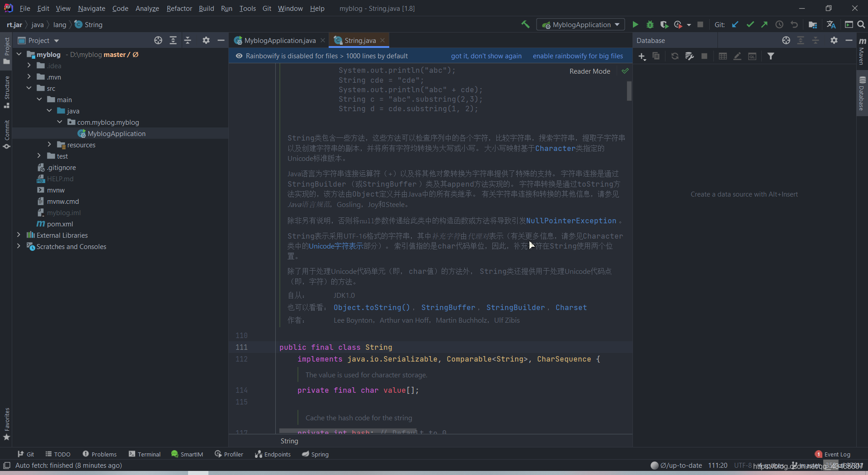Screen dimensions: 868x475
Task: Click the editor vertical scrollbar thumb
Action: 629,91
